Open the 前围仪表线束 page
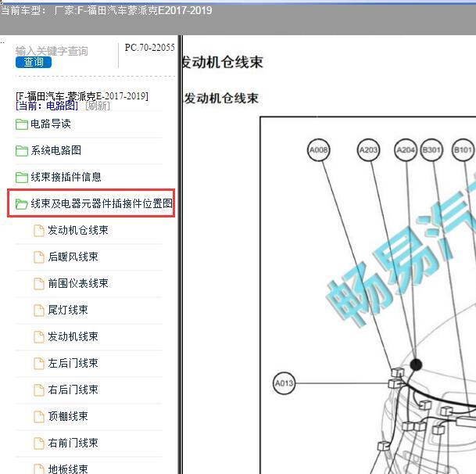Image resolution: width=476 pixels, height=474 pixels. [x=78, y=283]
